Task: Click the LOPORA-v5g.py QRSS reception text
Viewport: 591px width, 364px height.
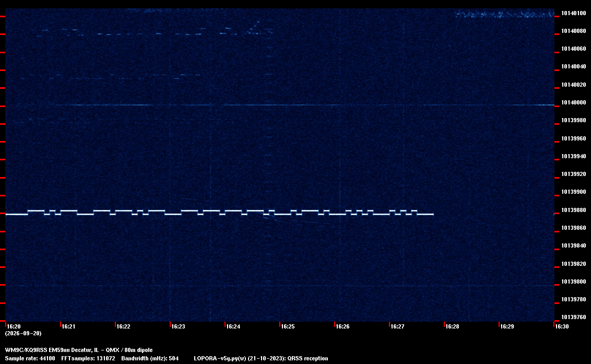Action: (261, 358)
